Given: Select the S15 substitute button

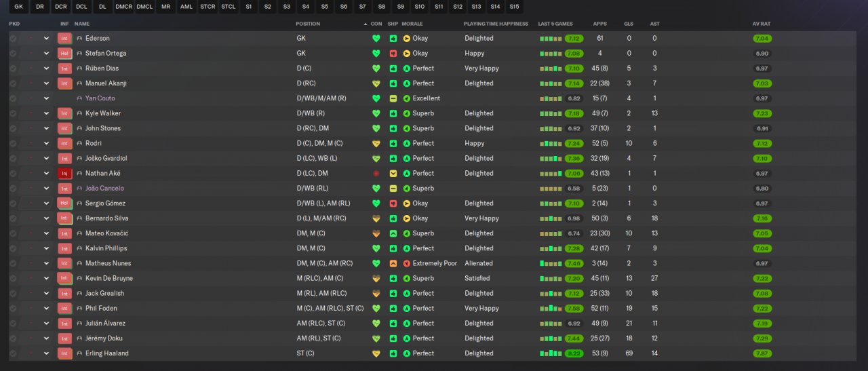Looking at the screenshot, I should coord(515,7).
